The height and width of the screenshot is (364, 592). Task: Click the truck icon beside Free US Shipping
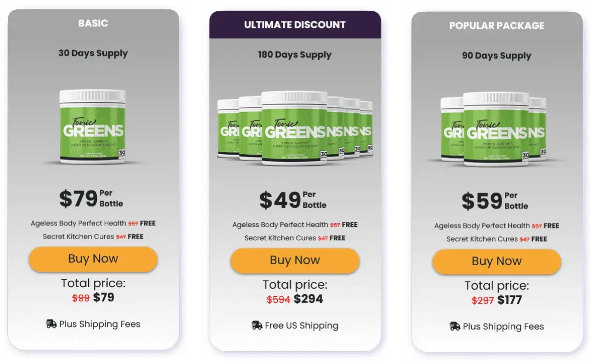coord(256,325)
